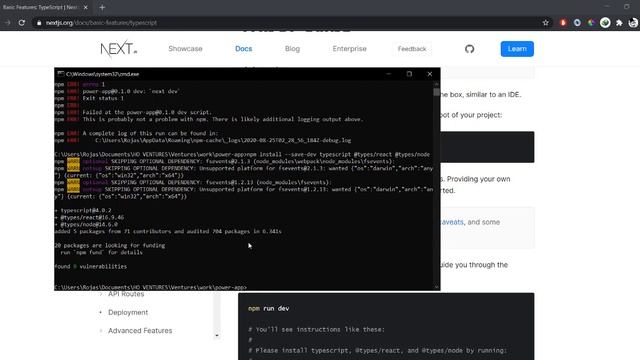Click the Feedback button

tap(412, 49)
